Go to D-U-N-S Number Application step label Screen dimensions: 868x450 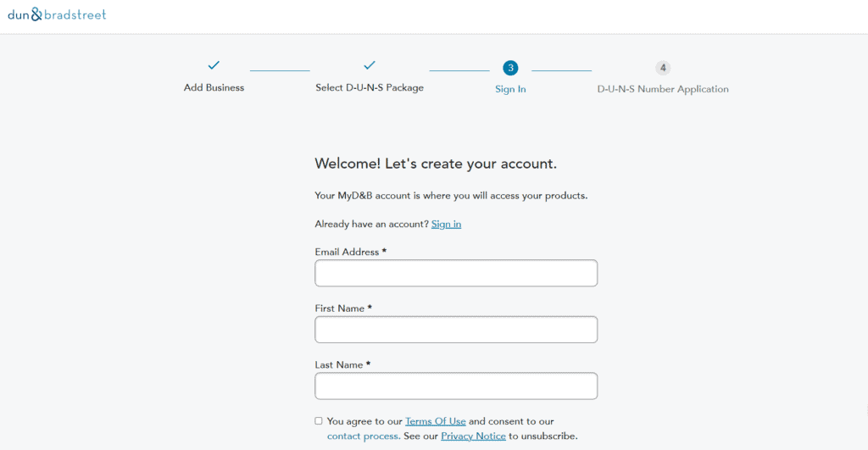(x=663, y=89)
